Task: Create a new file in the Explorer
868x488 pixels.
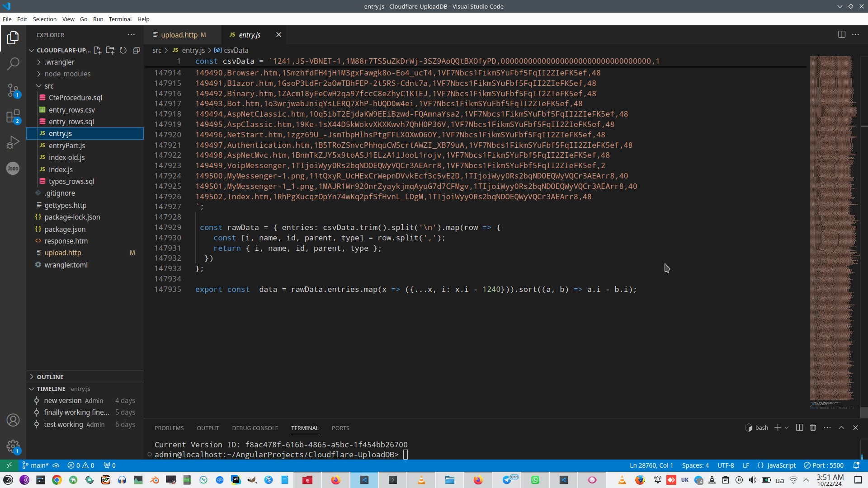Action: click(x=97, y=50)
